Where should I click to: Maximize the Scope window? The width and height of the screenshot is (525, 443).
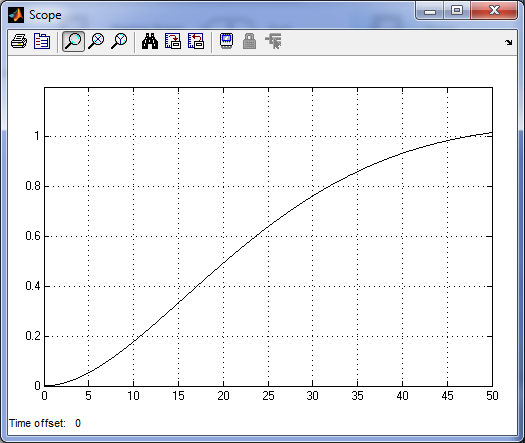457,11
